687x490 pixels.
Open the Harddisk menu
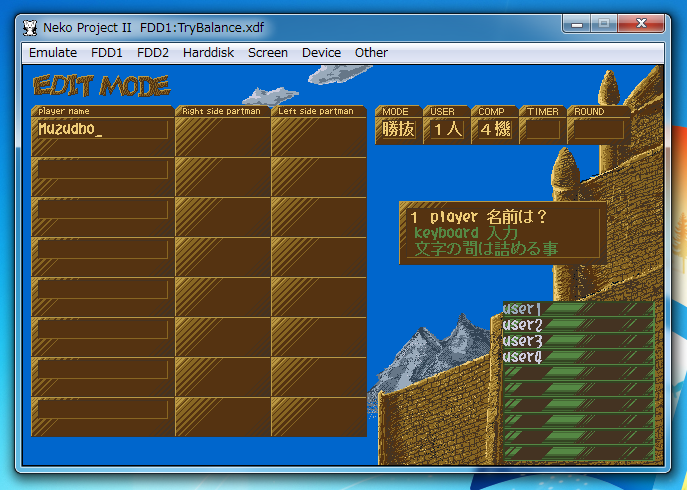pos(208,53)
